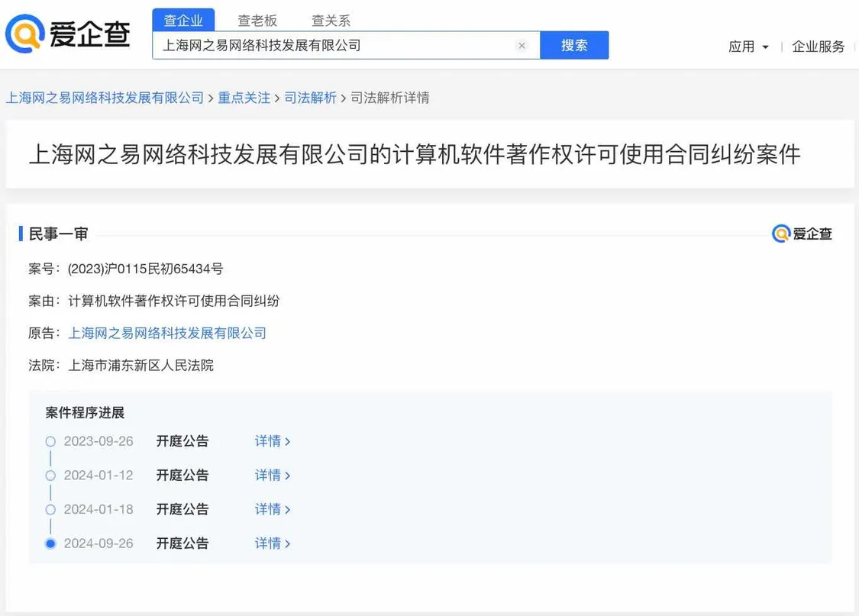
Task: Click the case number (2023)沪0115民初65434号
Action: coord(145,269)
